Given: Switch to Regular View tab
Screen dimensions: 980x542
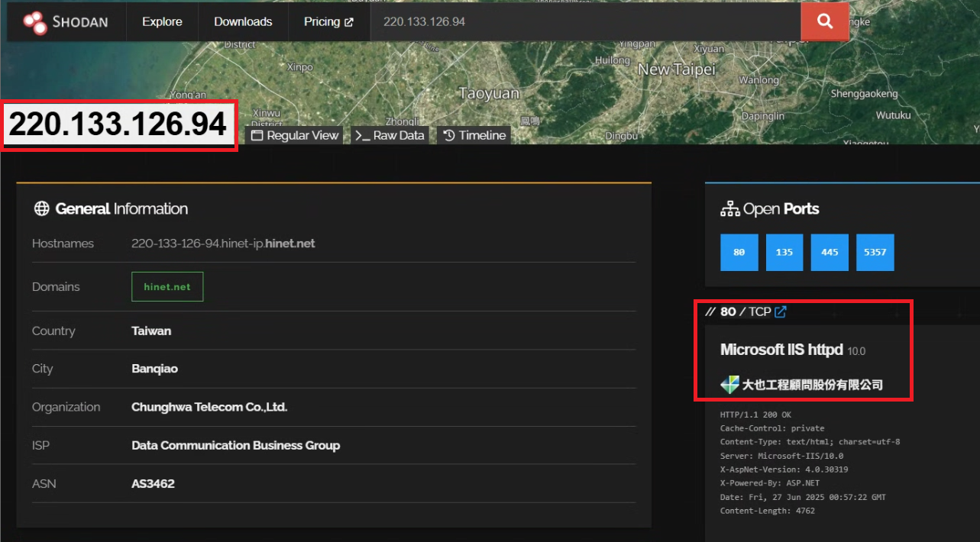Looking at the screenshot, I should click(x=295, y=135).
